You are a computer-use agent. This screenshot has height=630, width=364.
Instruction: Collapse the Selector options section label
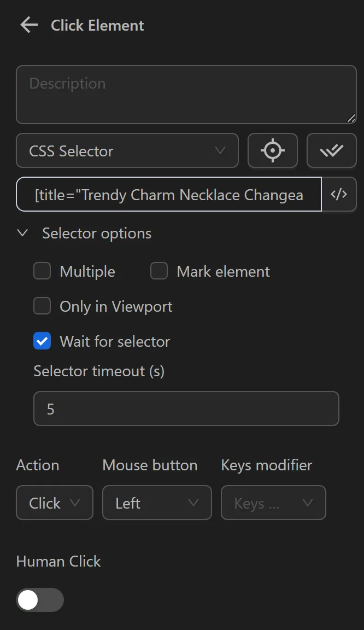pyautogui.click(x=97, y=233)
